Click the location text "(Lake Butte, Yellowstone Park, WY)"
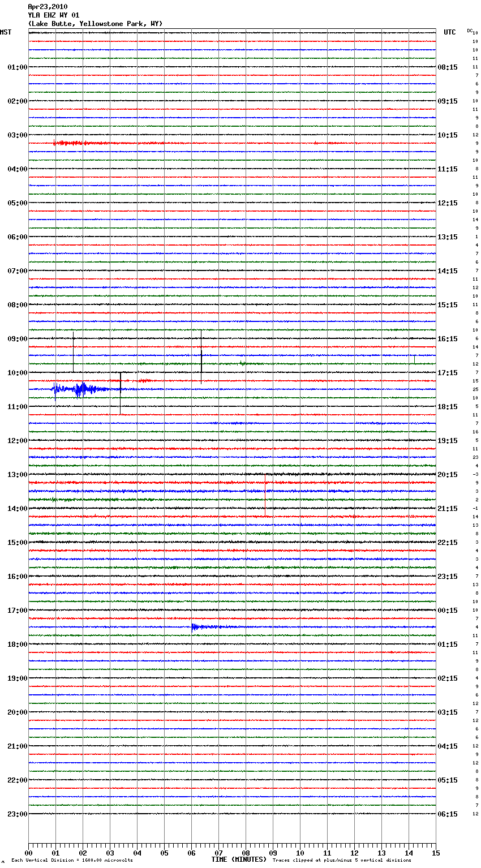 [x=95, y=24]
